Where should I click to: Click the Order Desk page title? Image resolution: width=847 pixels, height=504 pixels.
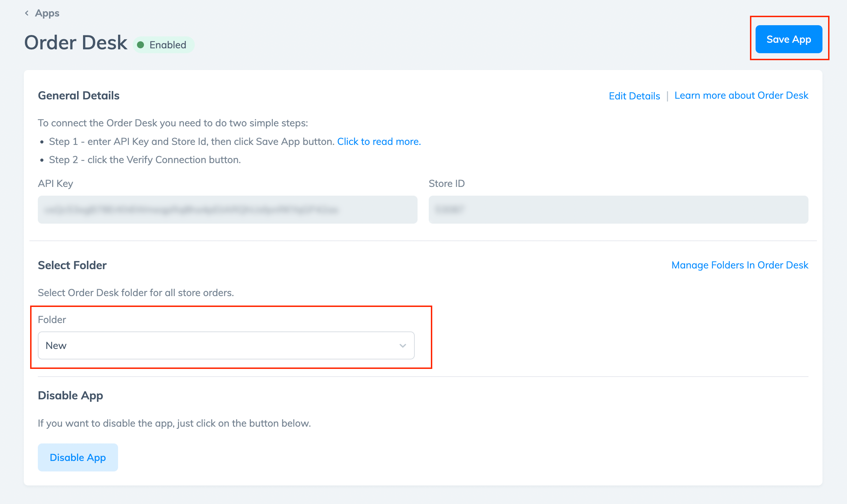pyautogui.click(x=76, y=42)
